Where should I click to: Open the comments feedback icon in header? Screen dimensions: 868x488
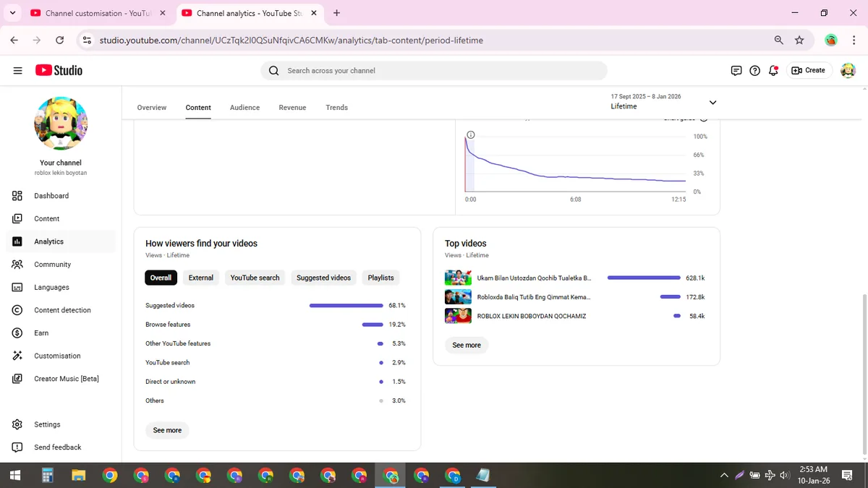coord(736,70)
